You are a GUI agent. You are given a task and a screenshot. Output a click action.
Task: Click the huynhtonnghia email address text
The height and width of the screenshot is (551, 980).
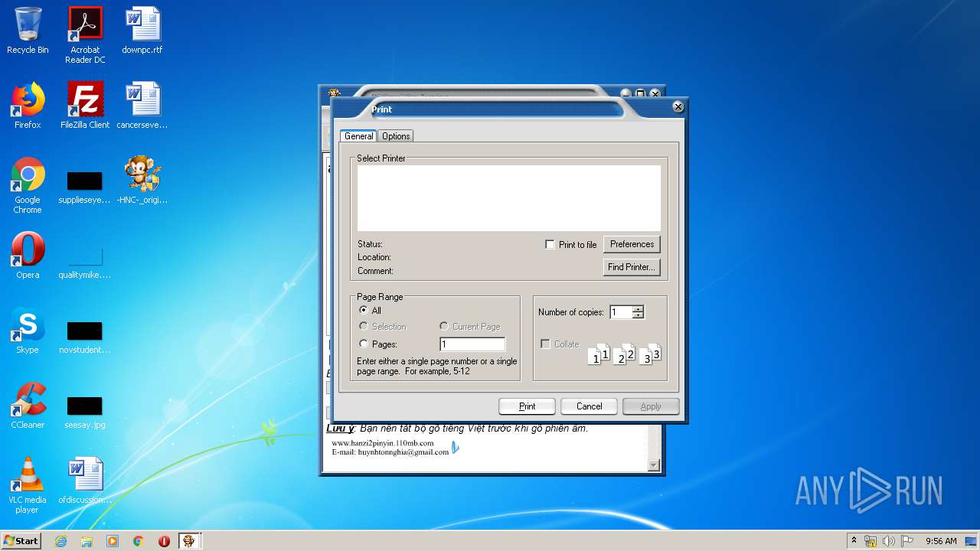403,452
